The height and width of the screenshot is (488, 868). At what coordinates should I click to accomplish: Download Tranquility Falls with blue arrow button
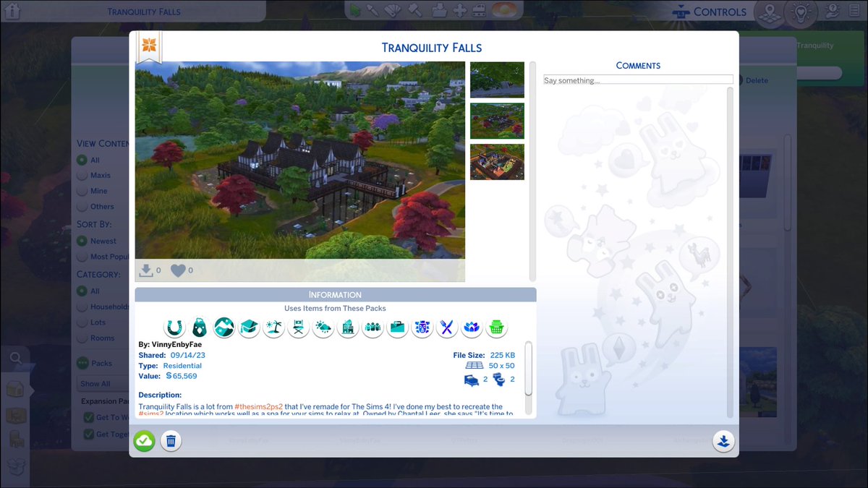point(723,441)
